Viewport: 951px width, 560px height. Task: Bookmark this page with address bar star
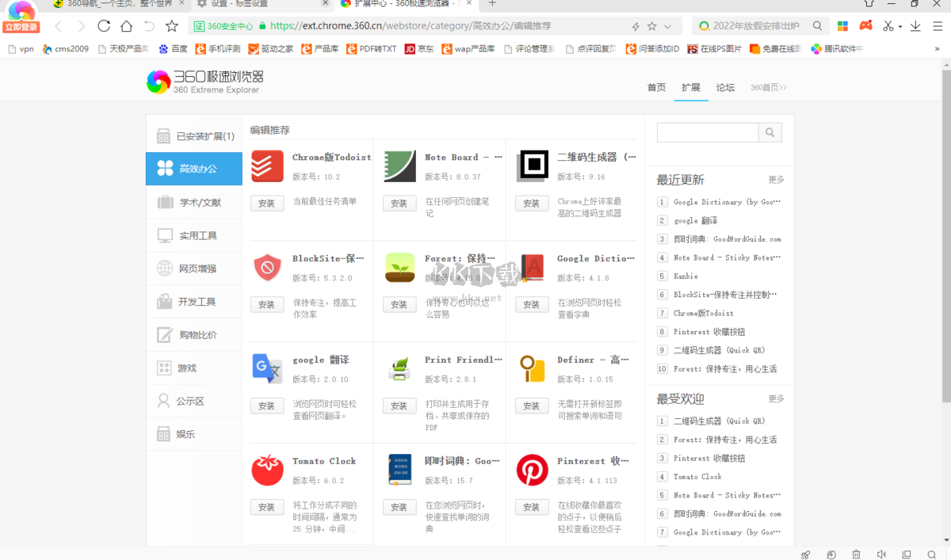651,26
